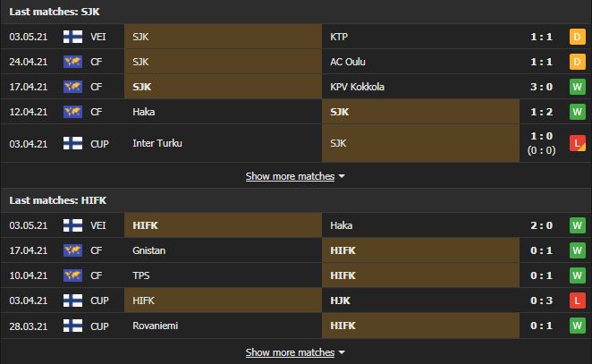This screenshot has width=592, height=364.
Task: Click 2 : 0 score for HIFK vs Haka
Action: click(x=541, y=225)
